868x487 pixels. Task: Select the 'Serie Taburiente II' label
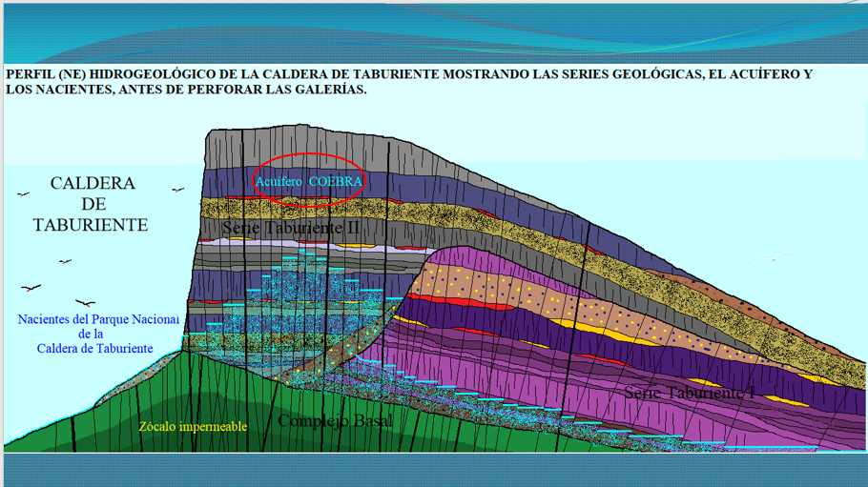291,228
